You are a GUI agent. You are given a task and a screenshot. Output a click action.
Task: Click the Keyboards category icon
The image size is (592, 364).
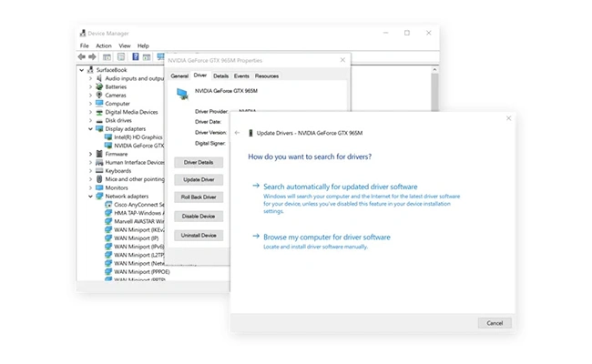99,170
